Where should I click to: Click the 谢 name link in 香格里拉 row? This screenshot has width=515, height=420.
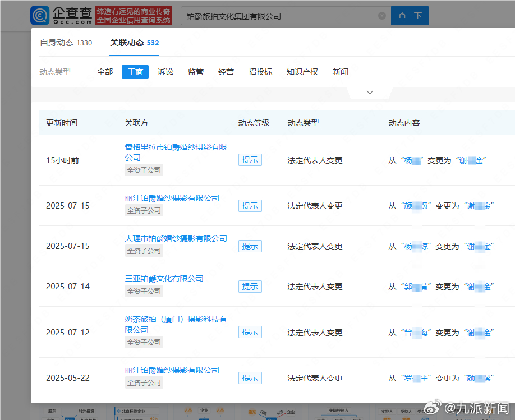pyautogui.click(x=471, y=160)
